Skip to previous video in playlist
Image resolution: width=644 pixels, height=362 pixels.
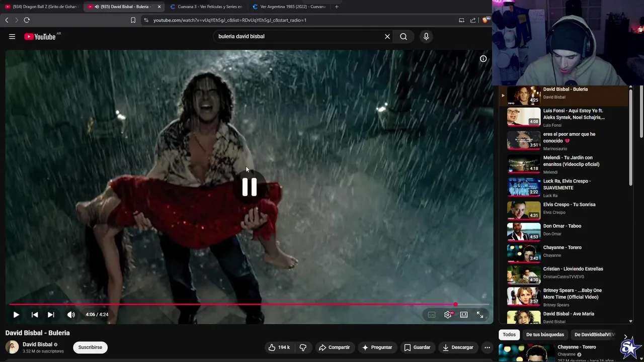point(35,315)
